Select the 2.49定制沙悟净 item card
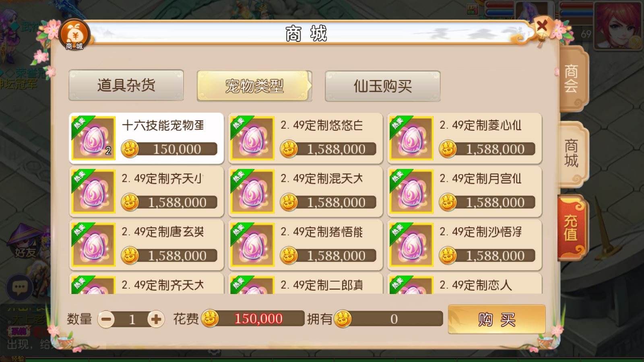Image resolution: width=644 pixels, height=362 pixels. pos(464,245)
